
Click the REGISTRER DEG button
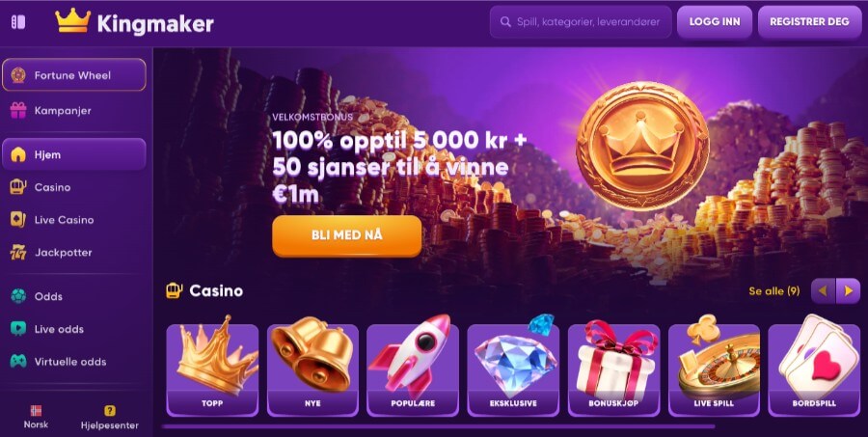click(x=809, y=22)
